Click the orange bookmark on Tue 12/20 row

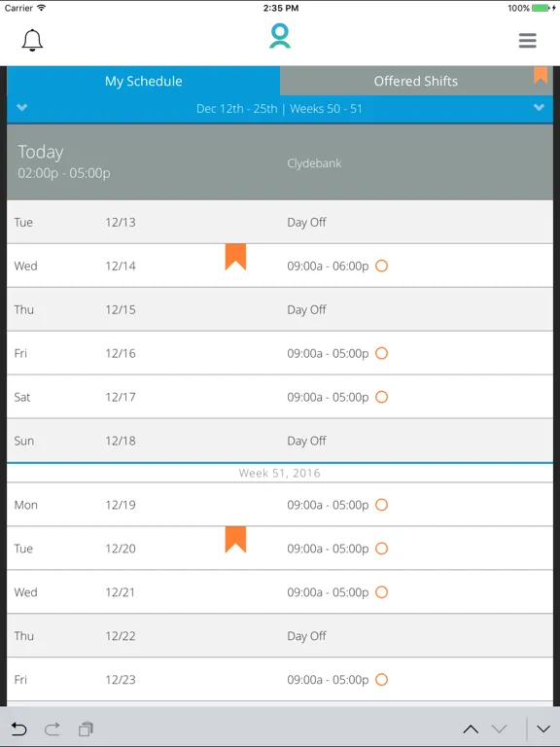tap(235, 539)
